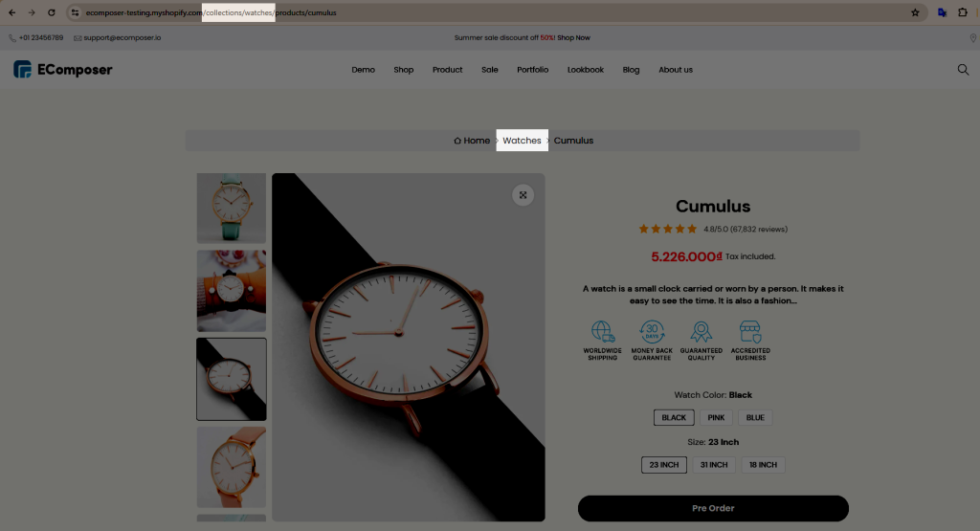Open the browser extensions puzzle icon
The image size is (980, 531).
coord(963,12)
